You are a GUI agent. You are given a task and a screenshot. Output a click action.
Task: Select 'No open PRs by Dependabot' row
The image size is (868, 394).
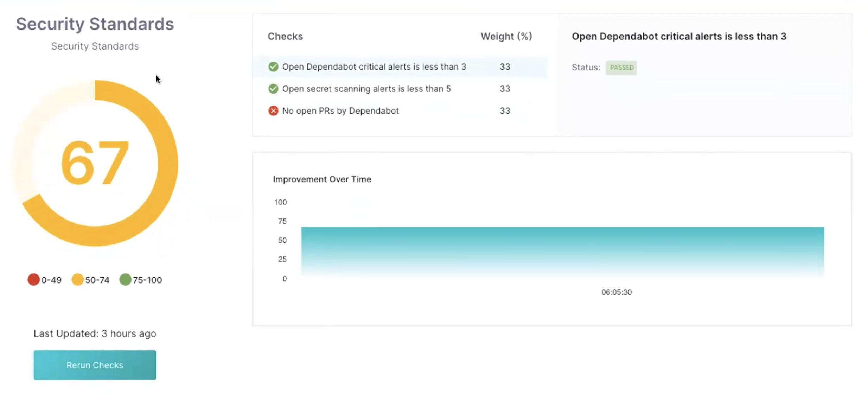coord(340,111)
